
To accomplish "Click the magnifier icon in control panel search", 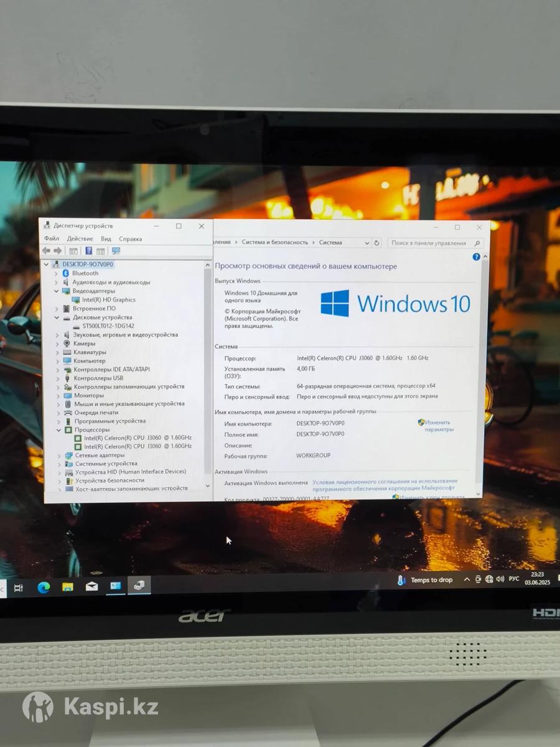I will click(477, 243).
